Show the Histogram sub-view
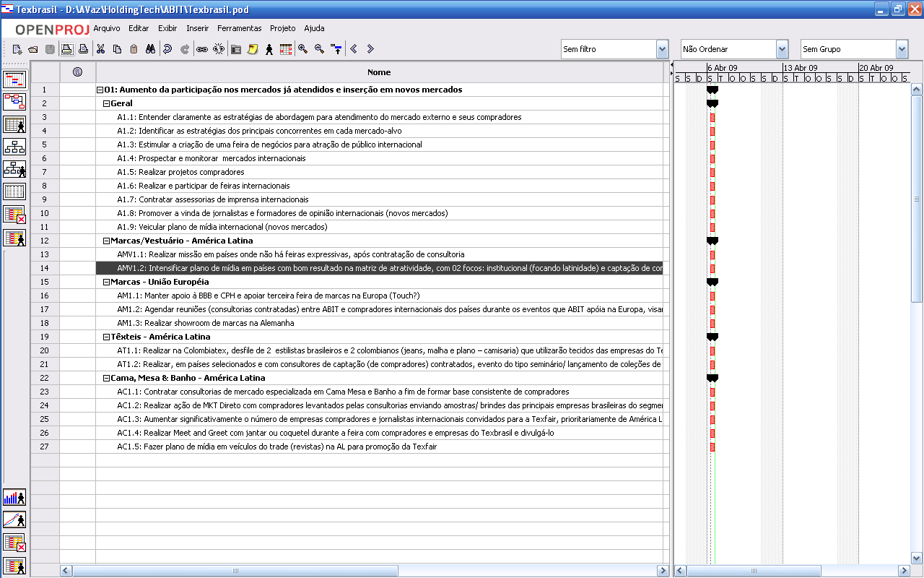The width and height of the screenshot is (924, 578). point(14,497)
